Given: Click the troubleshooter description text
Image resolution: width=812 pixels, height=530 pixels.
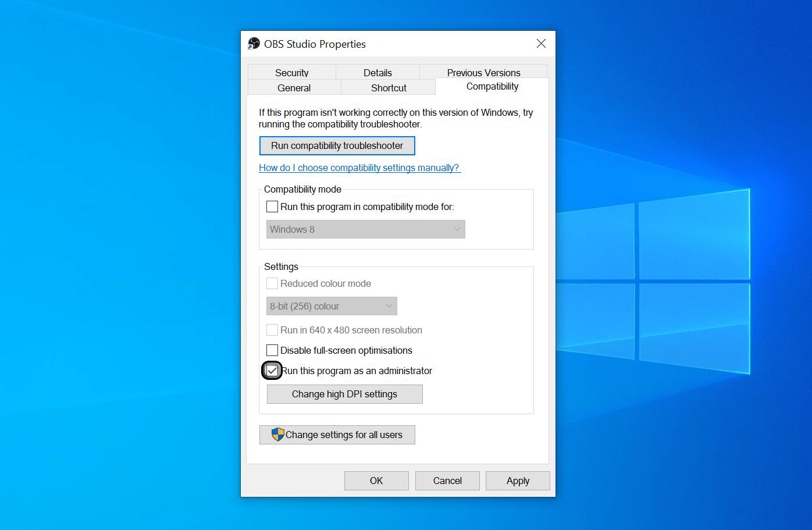Looking at the screenshot, I should coord(396,118).
